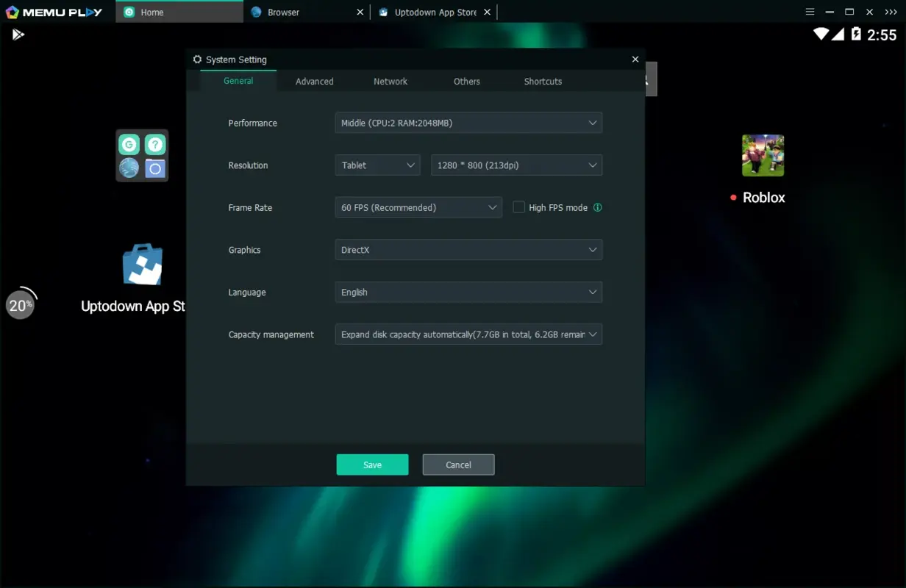The height and width of the screenshot is (588, 906).
Task: Open the Graphics DirectX dropdown
Action: coord(468,249)
